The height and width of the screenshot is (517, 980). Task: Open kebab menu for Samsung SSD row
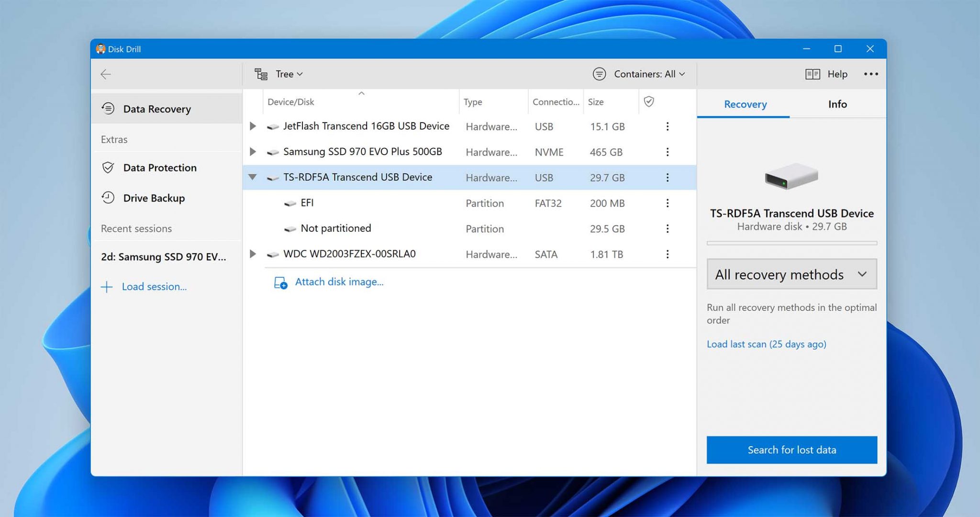[668, 152]
